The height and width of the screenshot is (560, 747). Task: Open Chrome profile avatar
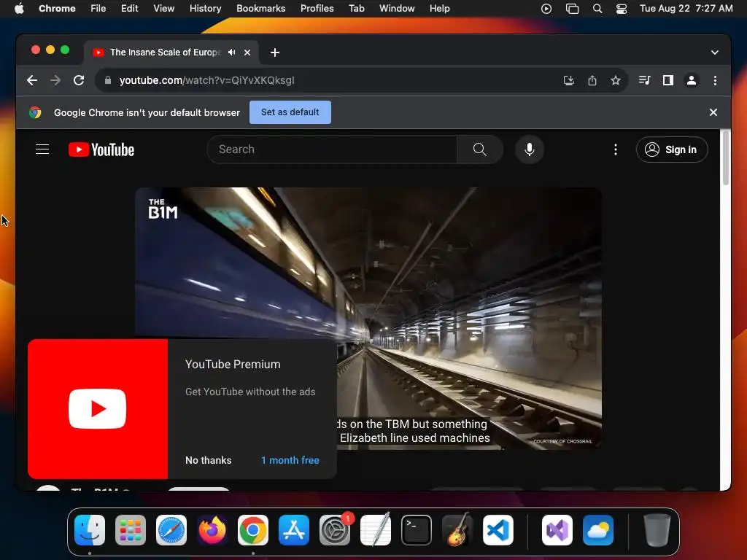(x=692, y=80)
